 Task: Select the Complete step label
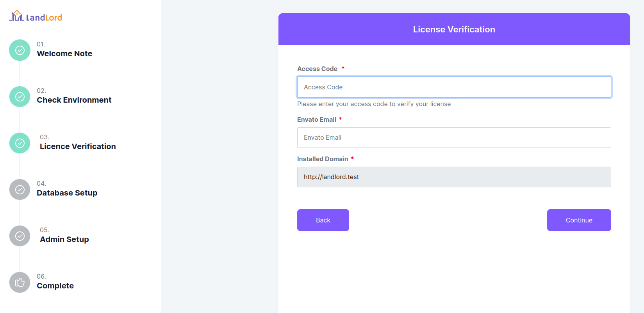[x=55, y=286]
